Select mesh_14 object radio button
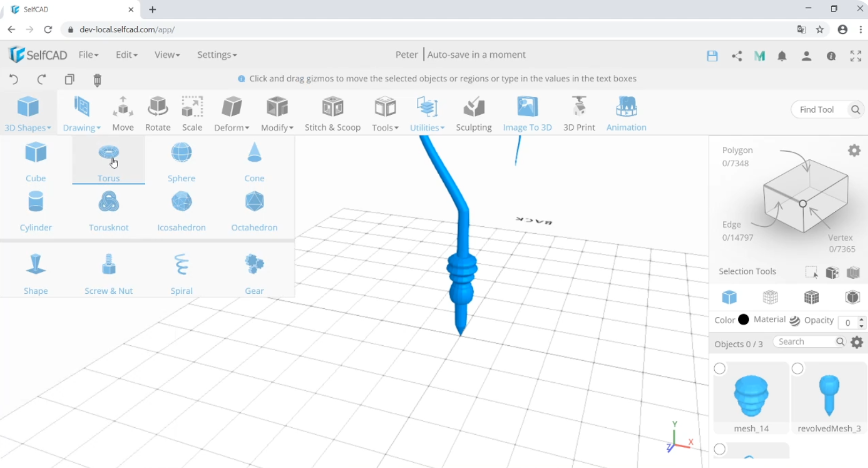This screenshot has height=468, width=868. point(720,368)
